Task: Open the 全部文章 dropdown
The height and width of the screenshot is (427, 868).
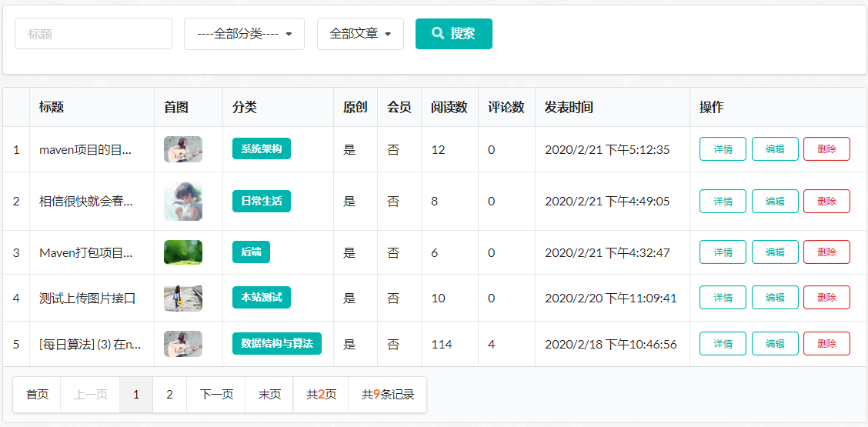Action: coord(360,34)
